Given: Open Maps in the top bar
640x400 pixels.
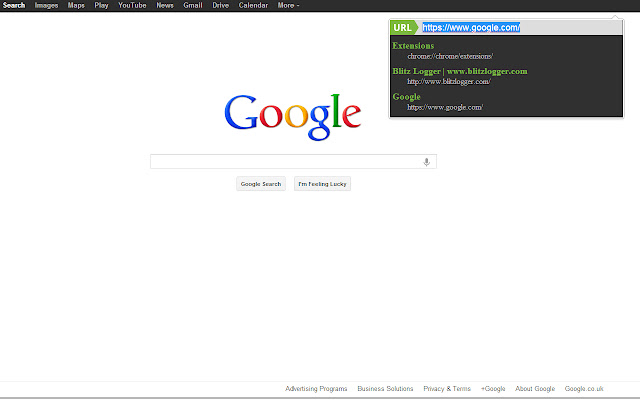Looking at the screenshot, I should 76,5.
